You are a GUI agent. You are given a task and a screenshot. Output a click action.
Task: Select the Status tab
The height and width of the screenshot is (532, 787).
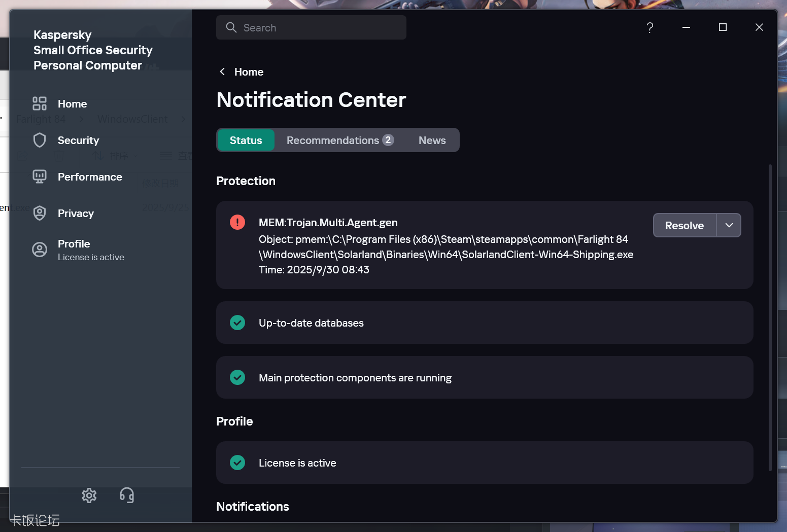246,140
